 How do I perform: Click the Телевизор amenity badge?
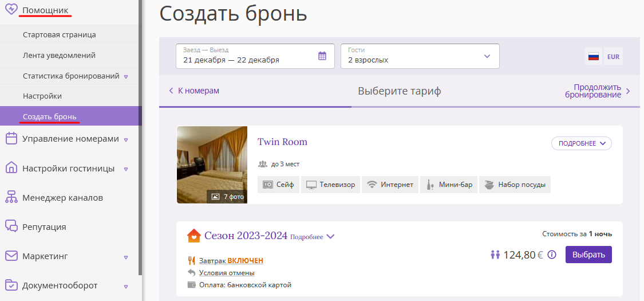331,185
